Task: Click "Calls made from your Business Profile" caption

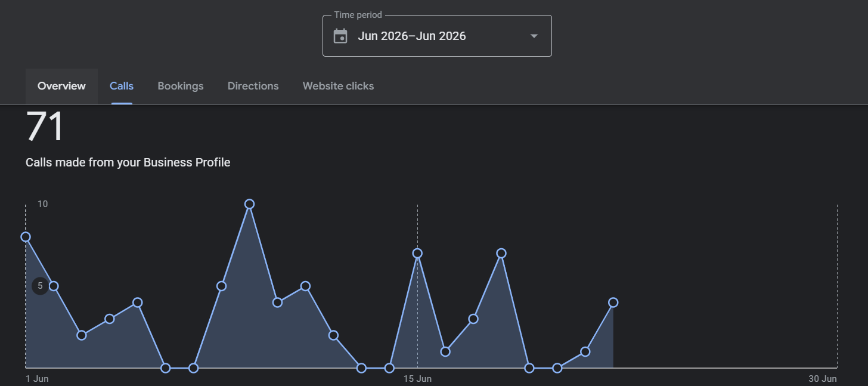Action: 128,162
